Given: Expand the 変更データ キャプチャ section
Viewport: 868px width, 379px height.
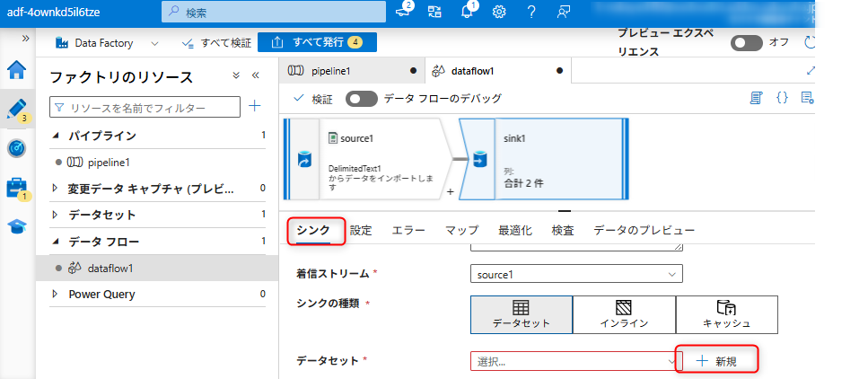Looking at the screenshot, I should [x=55, y=189].
